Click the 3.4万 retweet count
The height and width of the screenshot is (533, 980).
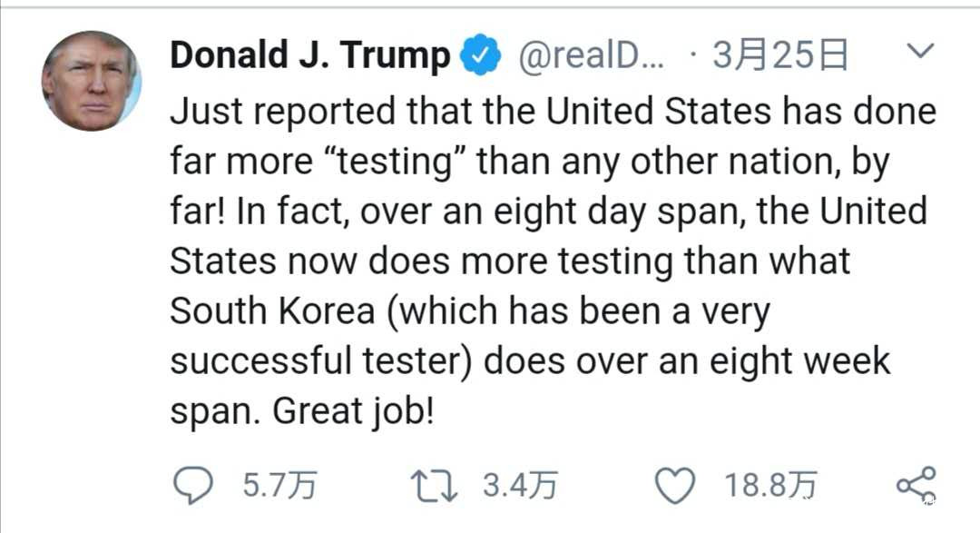(519, 486)
